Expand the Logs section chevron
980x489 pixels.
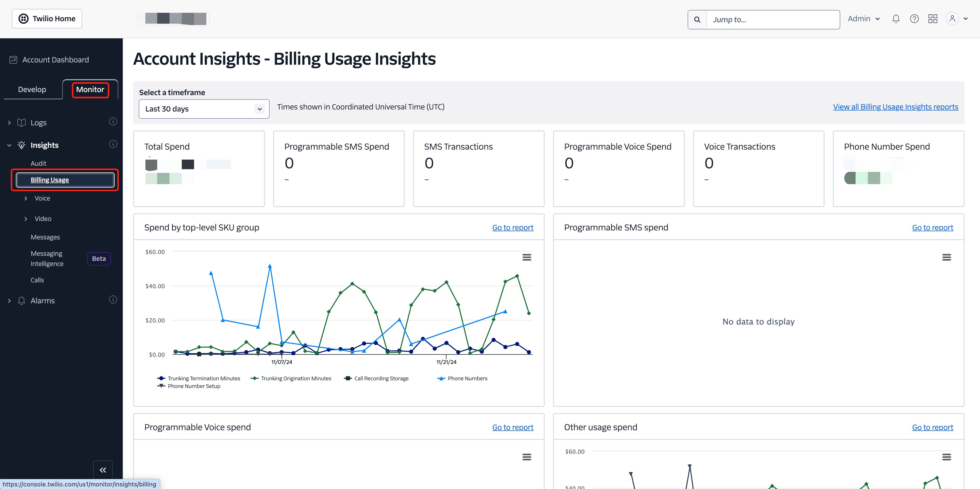tap(9, 123)
